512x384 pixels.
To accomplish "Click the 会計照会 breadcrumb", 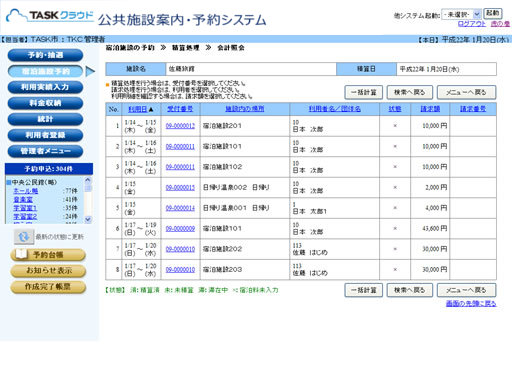I will (231, 48).
